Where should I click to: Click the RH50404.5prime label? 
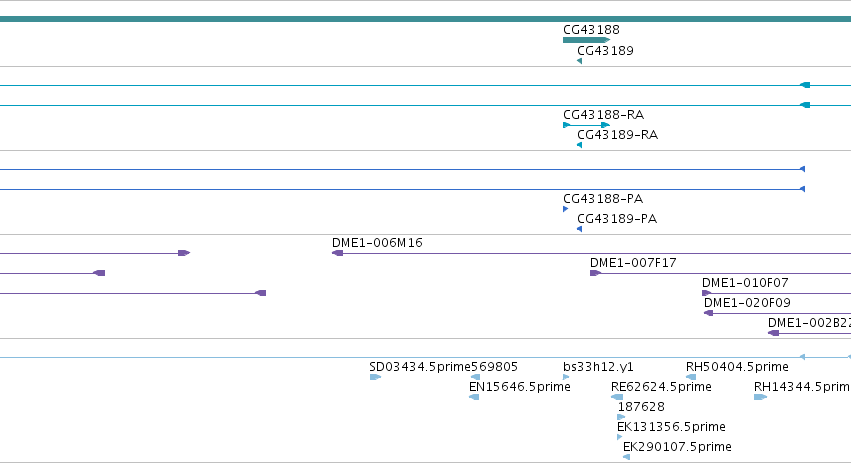pos(737,367)
